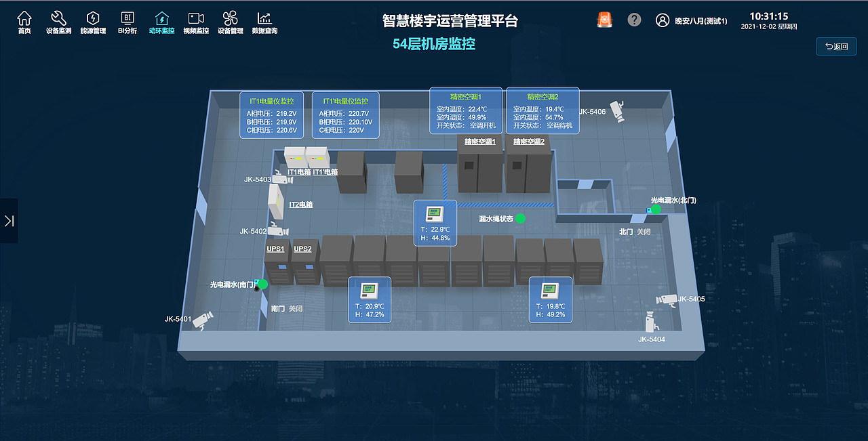Open the help question mark icon
The image size is (868, 441).
pos(634,20)
